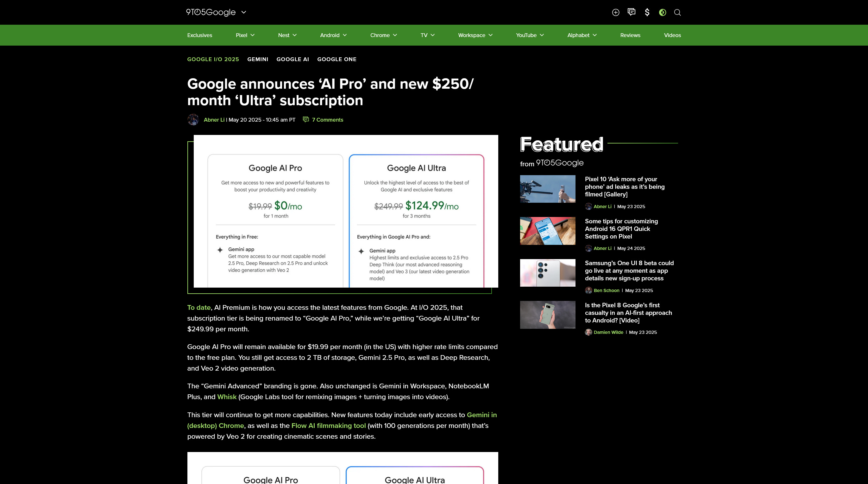Open 'Some tips for customizing Android 16' headline
The width and height of the screenshot is (868, 484).
coord(621,229)
